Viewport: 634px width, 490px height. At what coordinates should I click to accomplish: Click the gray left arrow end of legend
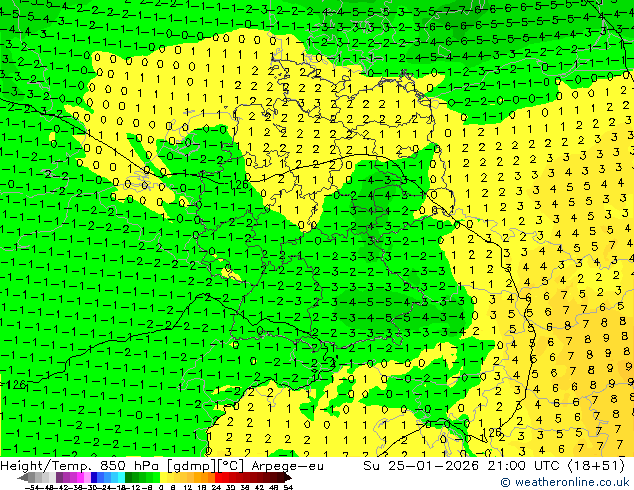[x=23, y=477]
